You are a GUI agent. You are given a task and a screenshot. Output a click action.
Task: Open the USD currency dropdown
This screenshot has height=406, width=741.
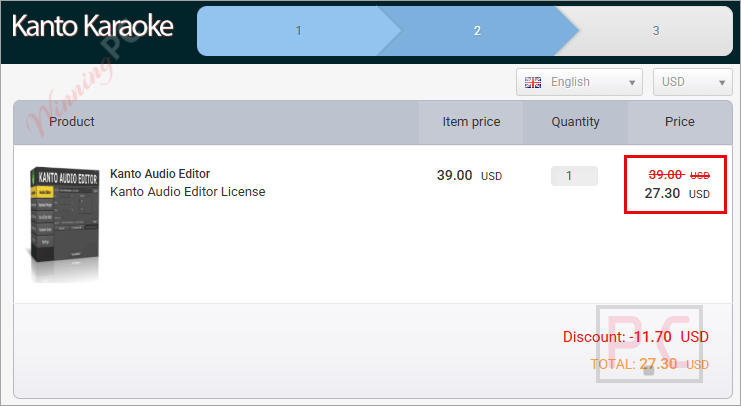692,82
